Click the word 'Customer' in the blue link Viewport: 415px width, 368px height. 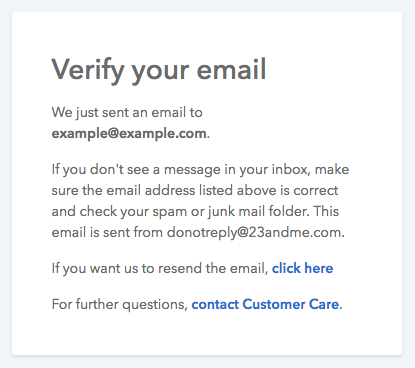(274, 304)
